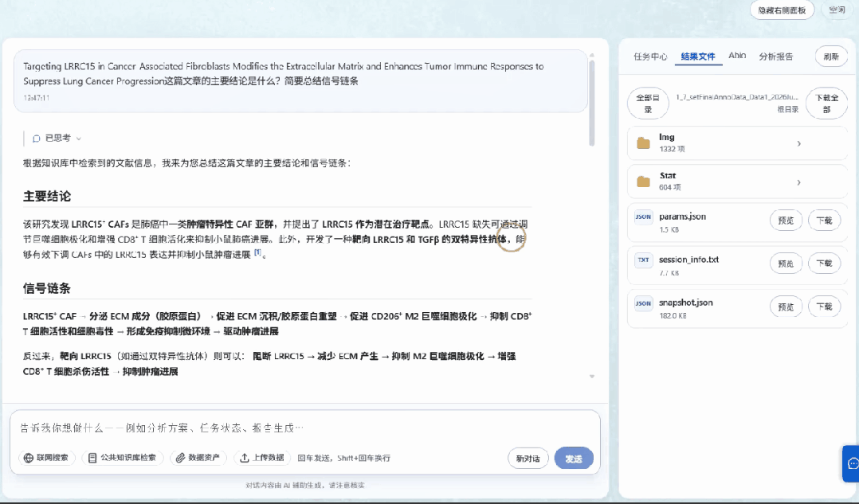Open the Stat folder icon
The width and height of the screenshot is (859, 504).
(643, 182)
